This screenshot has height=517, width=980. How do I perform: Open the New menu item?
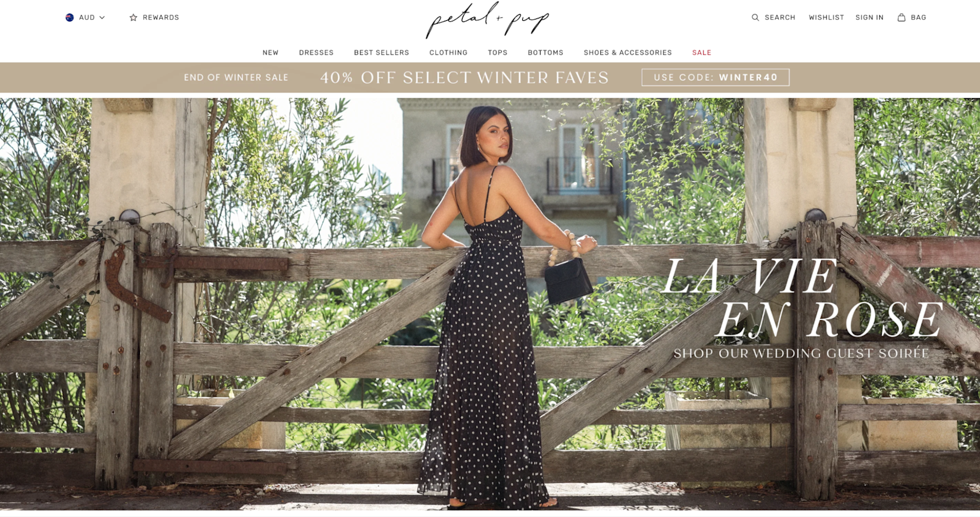click(x=270, y=52)
